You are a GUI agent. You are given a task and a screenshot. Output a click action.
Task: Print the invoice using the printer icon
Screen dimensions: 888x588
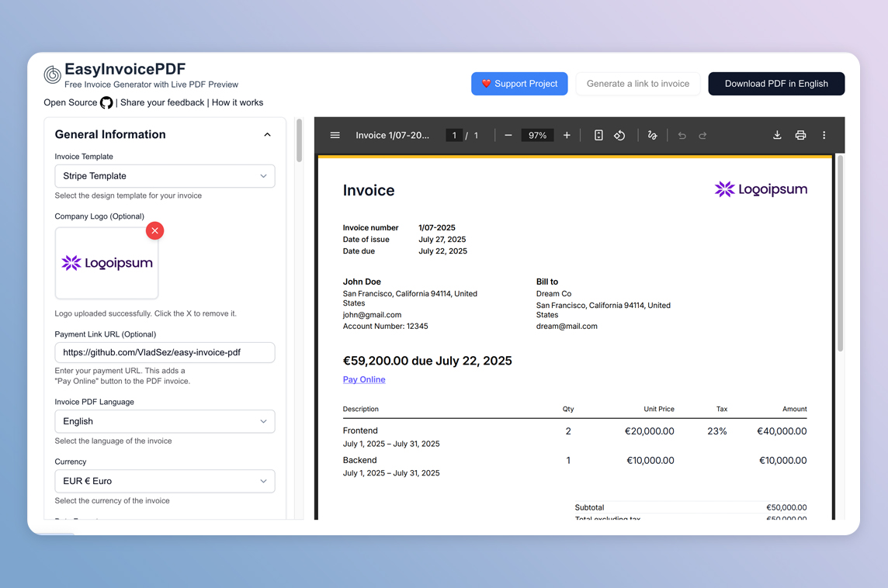point(800,135)
